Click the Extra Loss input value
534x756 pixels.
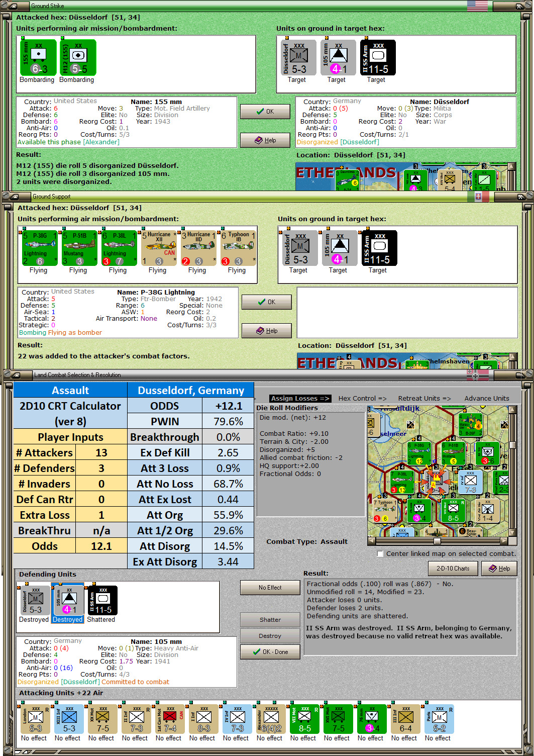101,515
